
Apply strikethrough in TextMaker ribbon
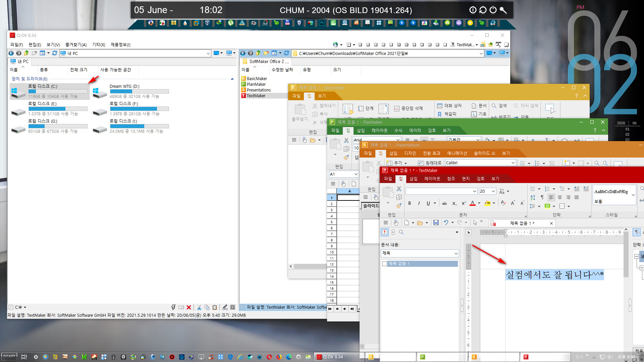coord(444,203)
